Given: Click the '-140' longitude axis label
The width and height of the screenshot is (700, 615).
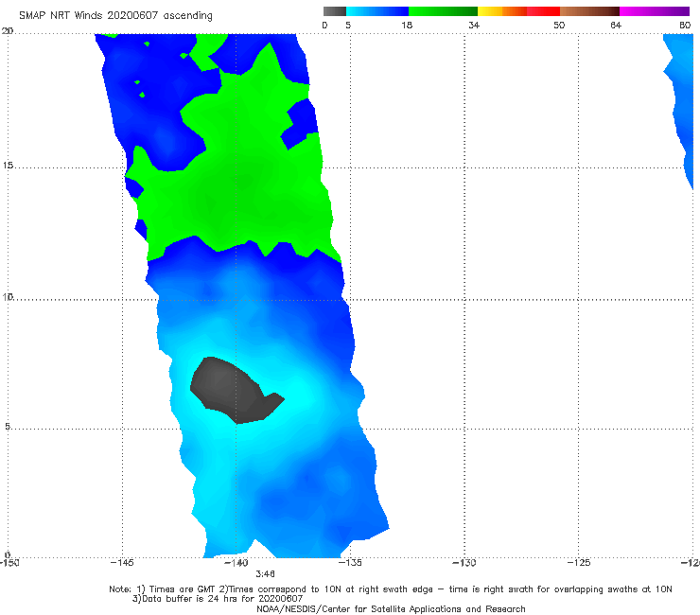Looking at the screenshot, I should pyautogui.click(x=236, y=563).
